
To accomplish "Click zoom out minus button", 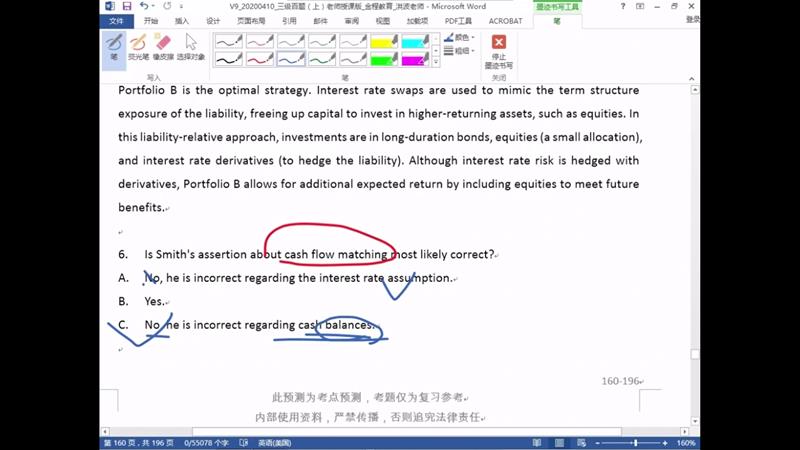I will pyautogui.click(x=597, y=443).
